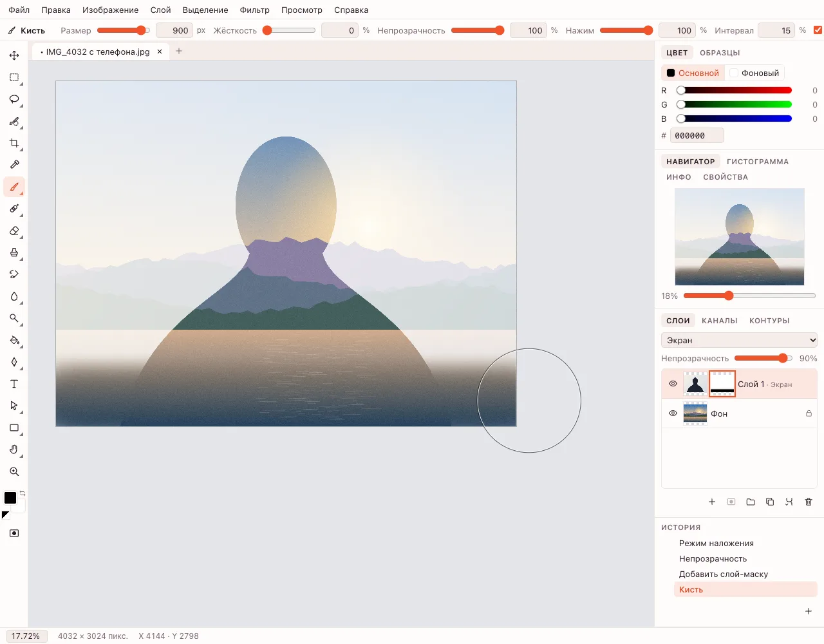This screenshot has width=824, height=644.
Task: Select the Hand tool
Action: tap(14, 450)
